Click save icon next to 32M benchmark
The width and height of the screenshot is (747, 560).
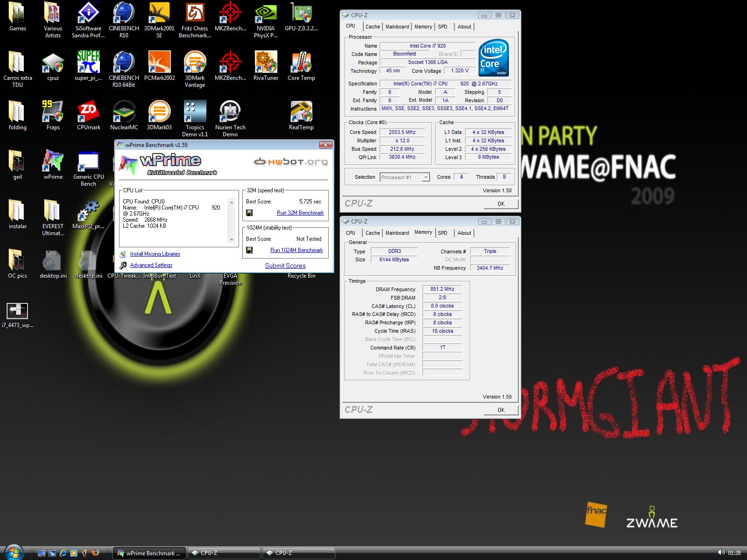pos(249,213)
